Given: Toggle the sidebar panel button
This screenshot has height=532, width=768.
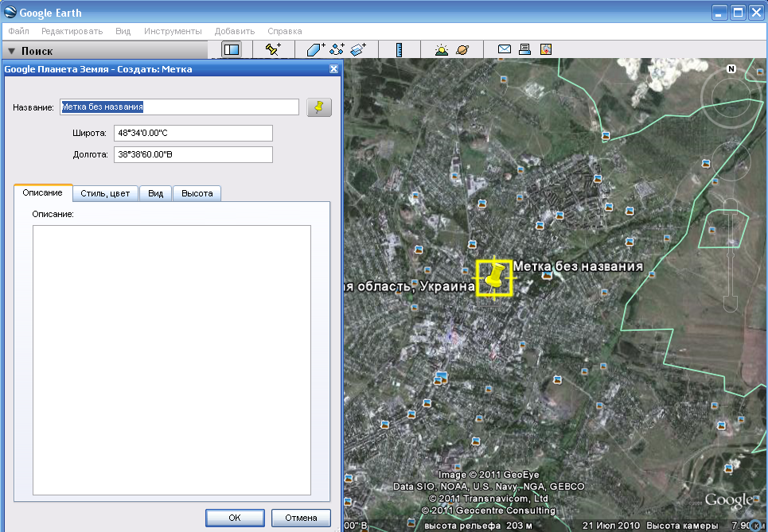Looking at the screenshot, I should [x=231, y=49].
